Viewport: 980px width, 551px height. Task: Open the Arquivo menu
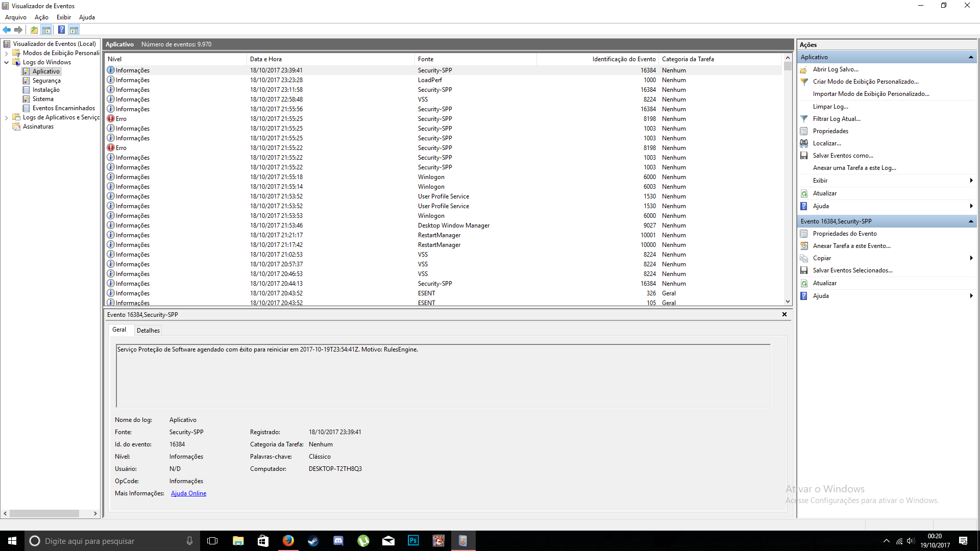(x=16, y=17)
